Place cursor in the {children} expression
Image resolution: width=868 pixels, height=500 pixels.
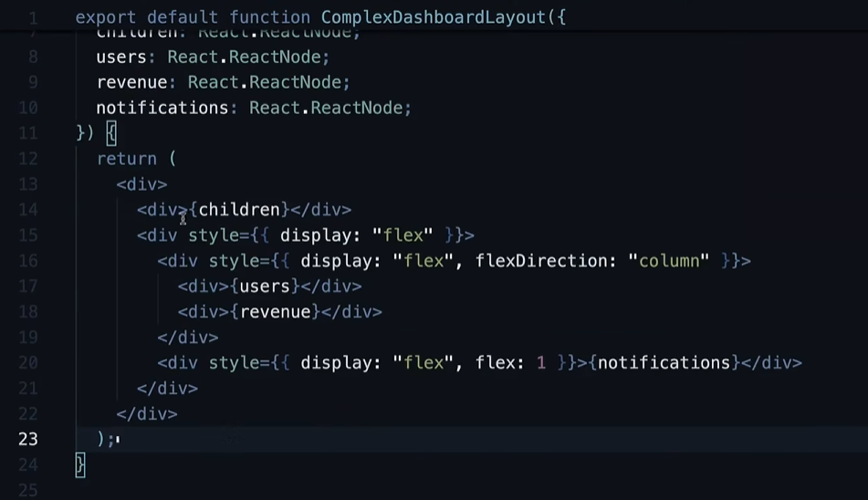[x=239, y=210]
